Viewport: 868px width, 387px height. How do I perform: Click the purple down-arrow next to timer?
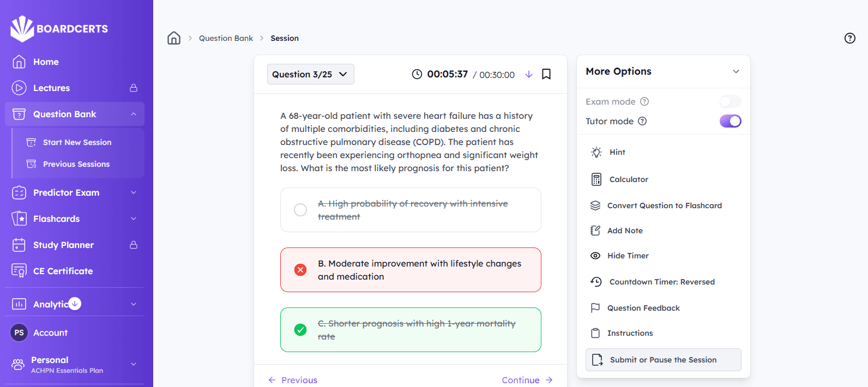tap(529, 74)
